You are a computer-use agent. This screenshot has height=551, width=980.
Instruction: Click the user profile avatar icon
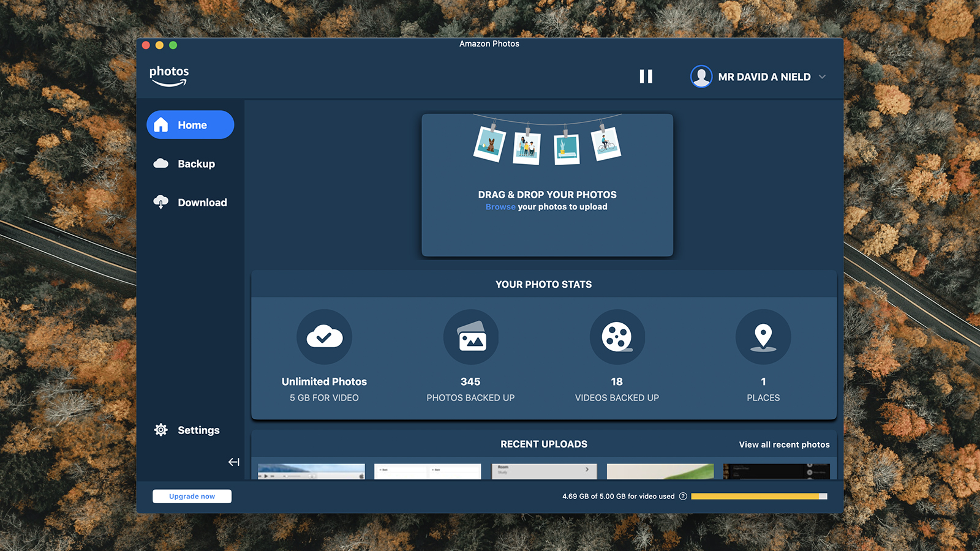pos(701,77)
